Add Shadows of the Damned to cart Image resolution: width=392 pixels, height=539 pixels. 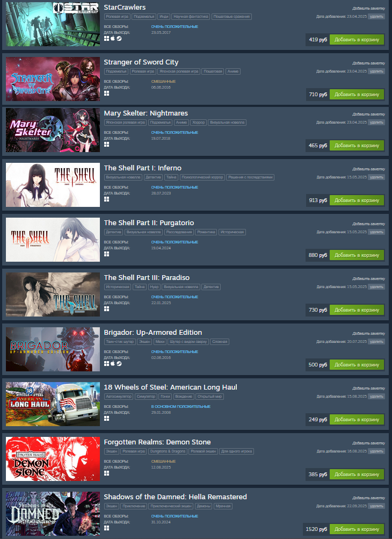357,529
